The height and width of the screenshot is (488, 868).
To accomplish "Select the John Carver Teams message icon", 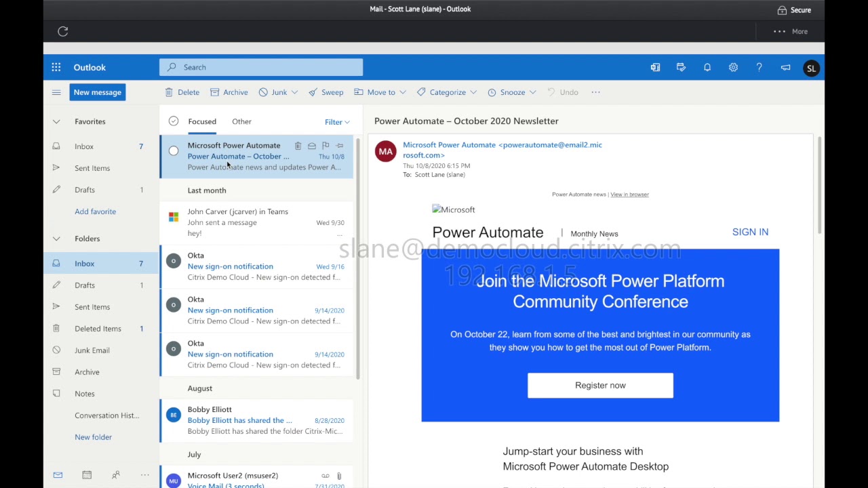I will pos(174,217).
